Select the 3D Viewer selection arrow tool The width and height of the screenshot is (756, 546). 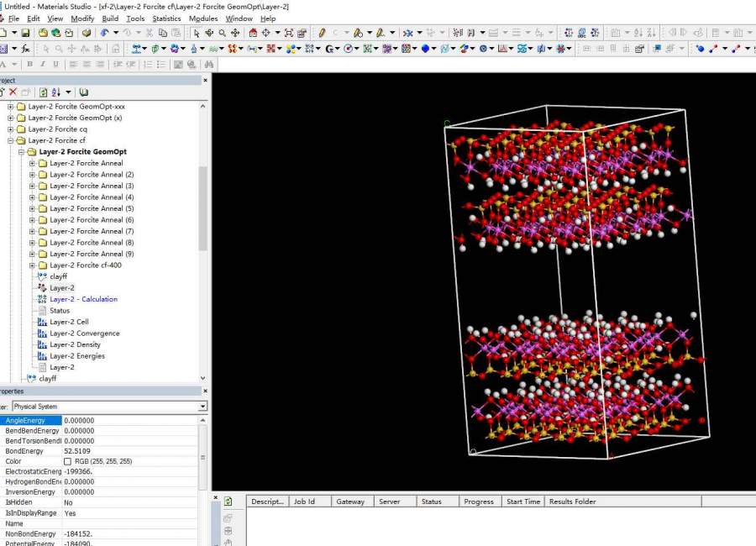click(x=196, y=33)
